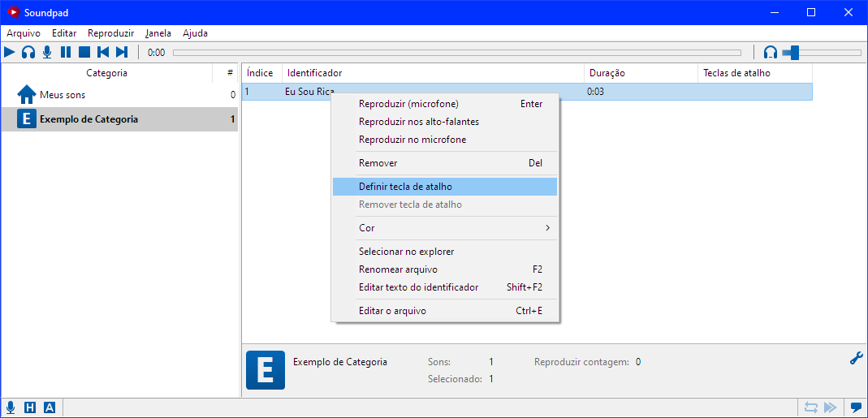Click the microphone icon in the toolbar
The width and height of the screenshot is (868, 418).
click(x=47, y=52)
